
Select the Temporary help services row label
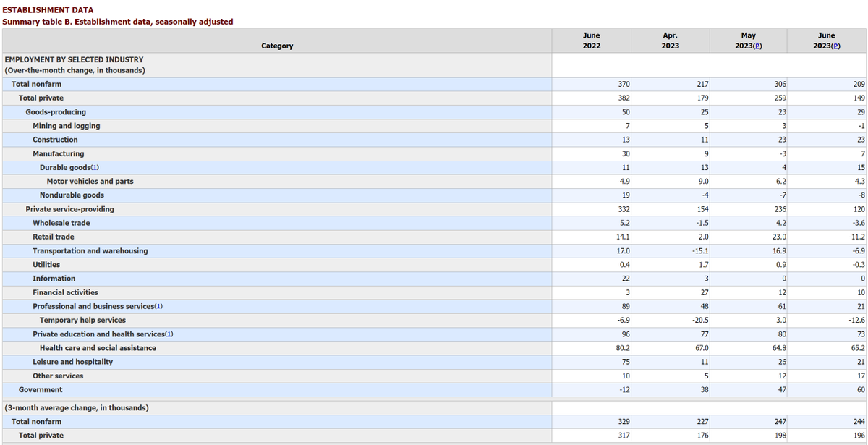[82, 321]
